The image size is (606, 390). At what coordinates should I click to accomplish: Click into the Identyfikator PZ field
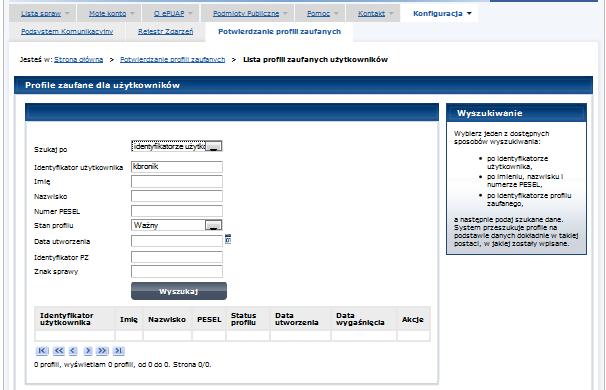[x=177, y=257]
